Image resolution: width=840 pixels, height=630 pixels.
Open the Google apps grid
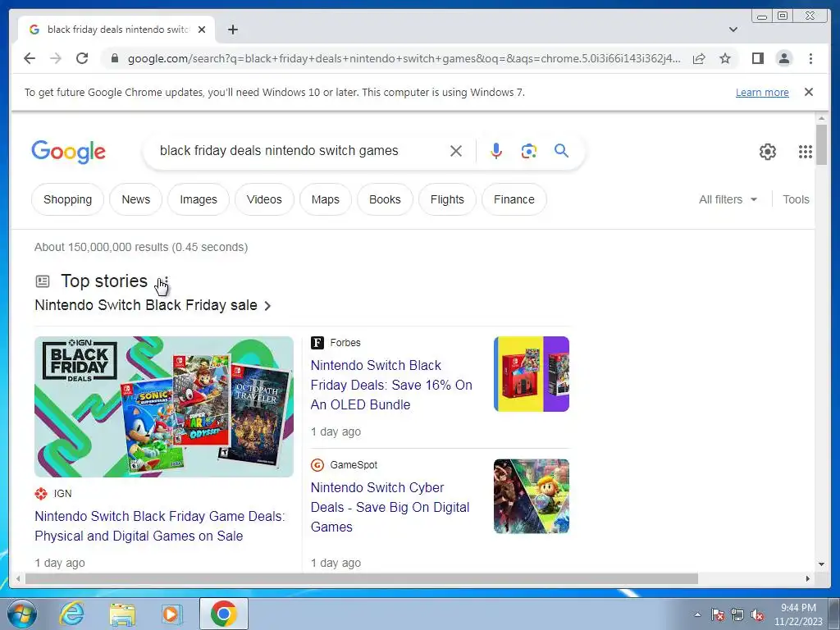806,152
